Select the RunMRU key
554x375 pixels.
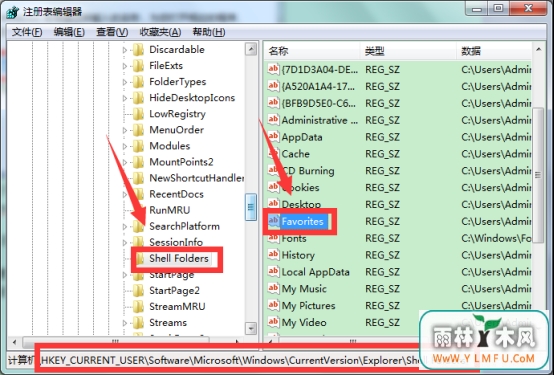pos(170,210)
